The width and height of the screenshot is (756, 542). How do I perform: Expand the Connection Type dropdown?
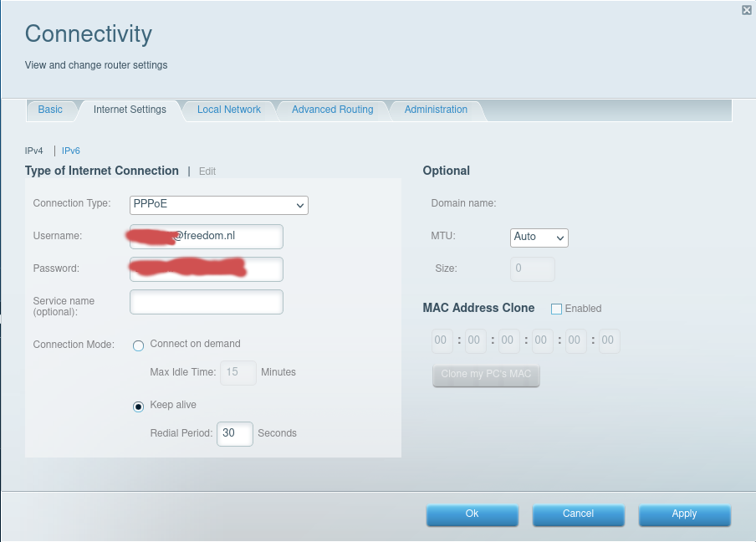coord(219,205)
